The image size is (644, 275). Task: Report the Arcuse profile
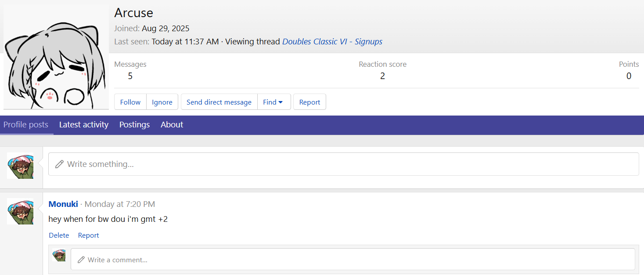tap(309, 102)
